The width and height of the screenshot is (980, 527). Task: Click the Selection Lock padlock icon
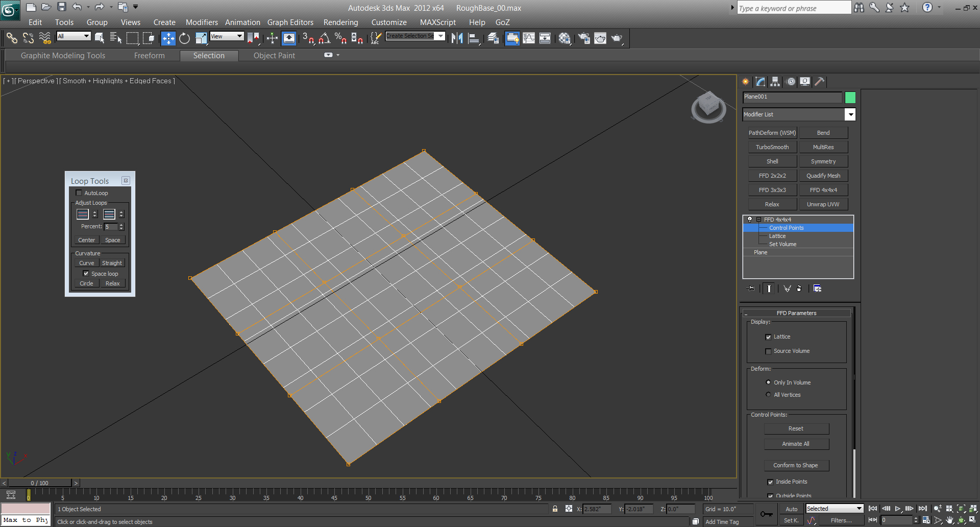555,509
